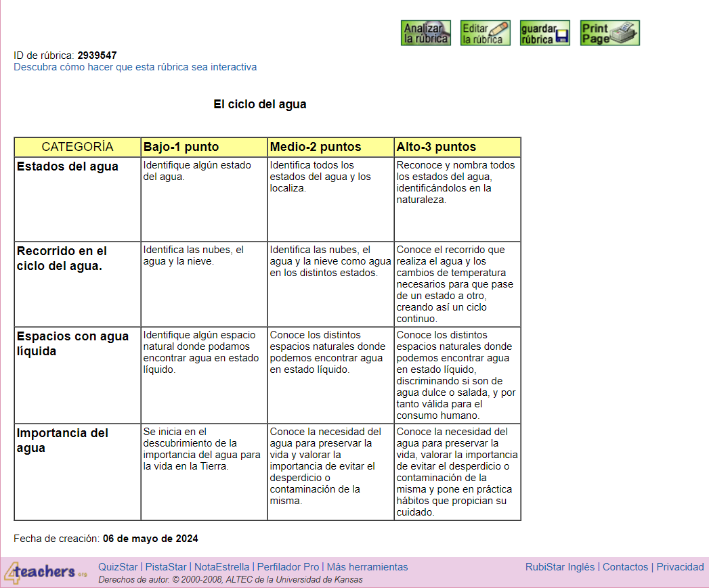Click the creation date 06 de mayo de 2024
This screenshot has height=588, width=709.
(150, 539)
